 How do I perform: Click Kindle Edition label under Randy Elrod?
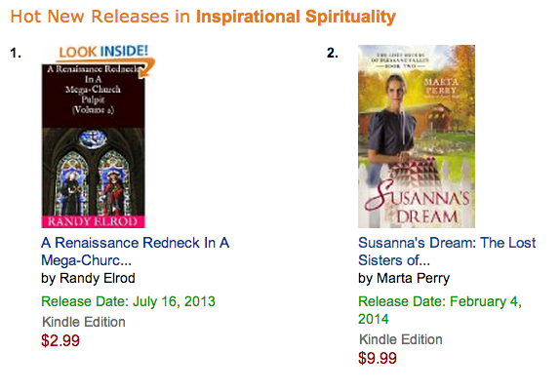click(x=84, y=322)
